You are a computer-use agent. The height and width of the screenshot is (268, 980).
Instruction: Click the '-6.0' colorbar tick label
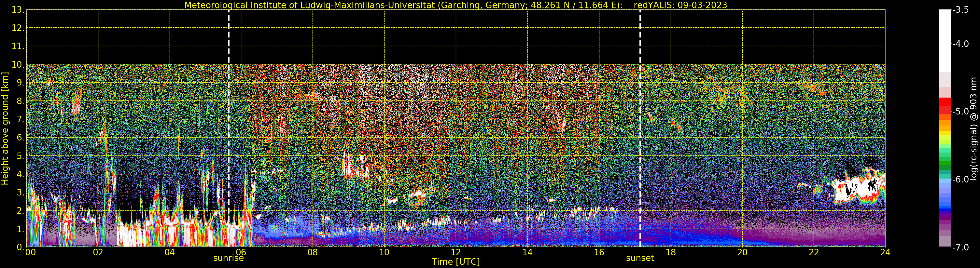(x=960, y=180)
